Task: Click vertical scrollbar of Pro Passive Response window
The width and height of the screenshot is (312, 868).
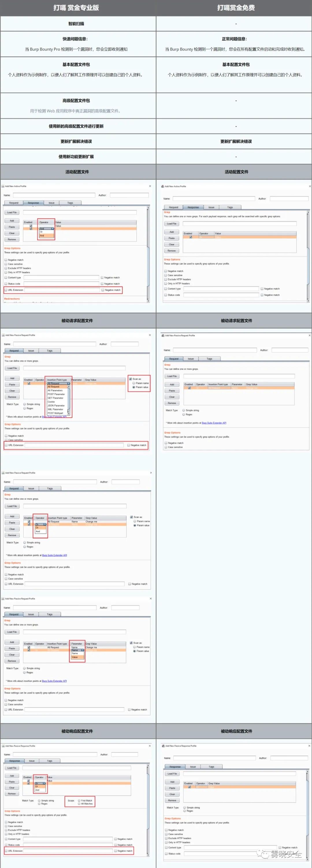Action: coord(148,810)
